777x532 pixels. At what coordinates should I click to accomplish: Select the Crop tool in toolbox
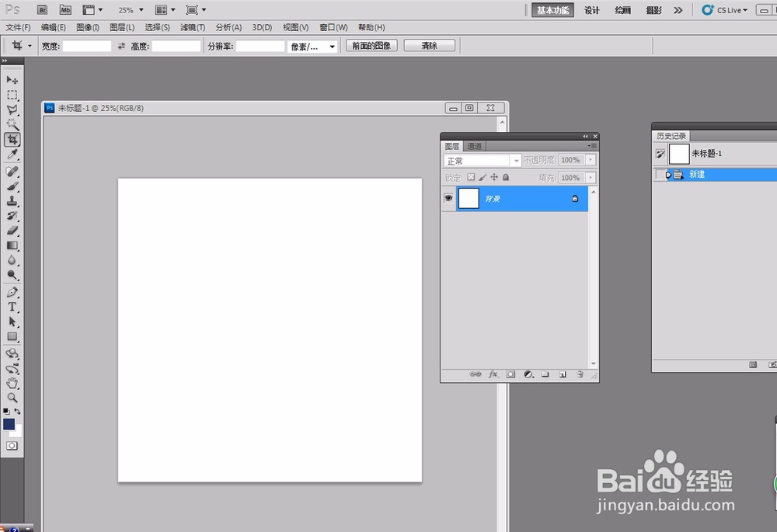click(x=12, y=140)
